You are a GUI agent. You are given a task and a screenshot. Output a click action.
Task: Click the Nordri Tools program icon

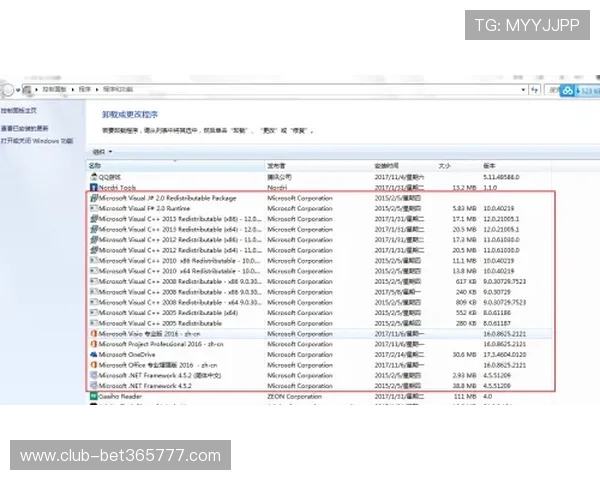pyautogui.click(x=94, y=187)
